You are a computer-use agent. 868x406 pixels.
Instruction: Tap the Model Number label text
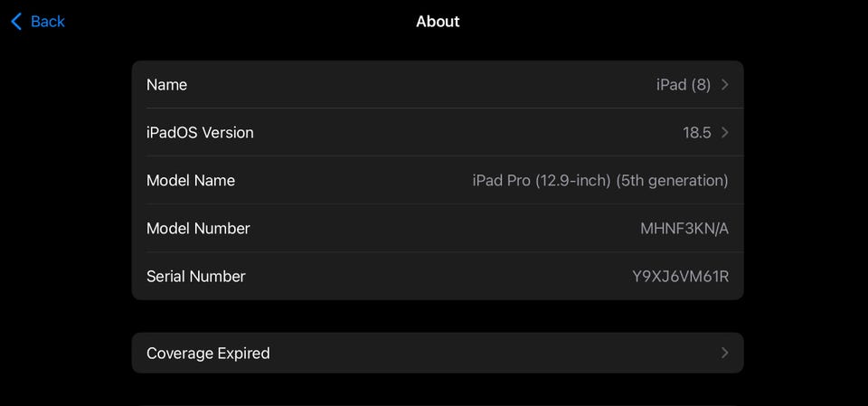click(x=198, y=229)
